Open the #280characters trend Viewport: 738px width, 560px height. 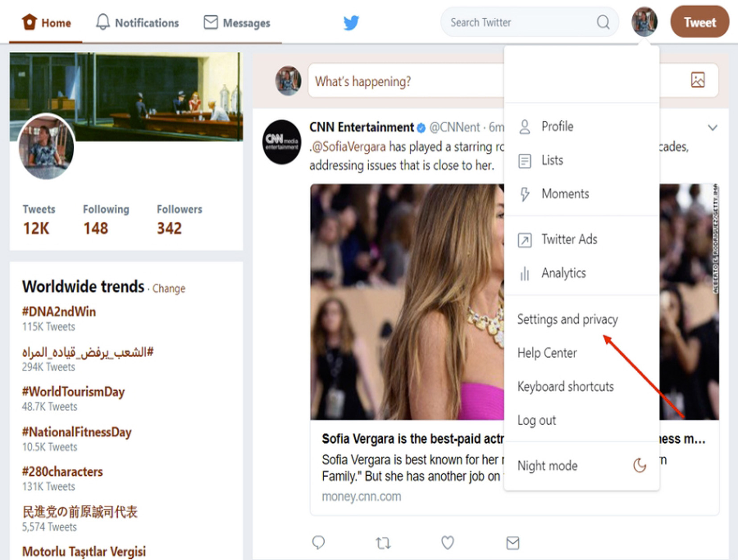[62, 472]
